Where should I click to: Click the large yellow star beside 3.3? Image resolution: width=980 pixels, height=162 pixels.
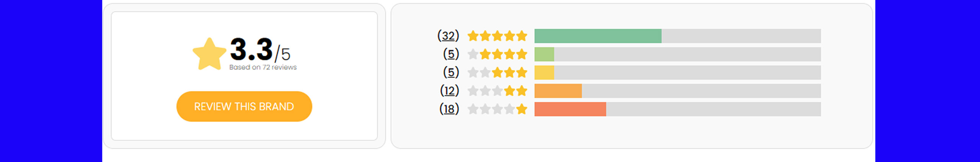click(209, 54)
